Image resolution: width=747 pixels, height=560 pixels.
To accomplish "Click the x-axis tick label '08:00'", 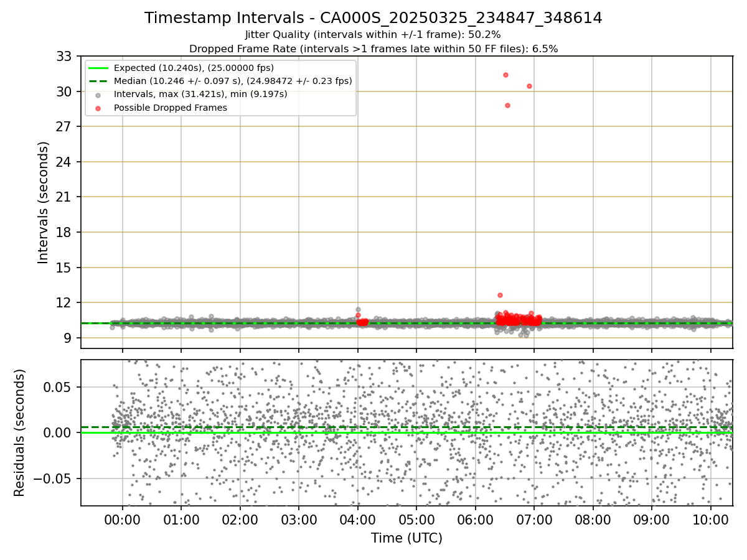I will (x=593, y=520).
